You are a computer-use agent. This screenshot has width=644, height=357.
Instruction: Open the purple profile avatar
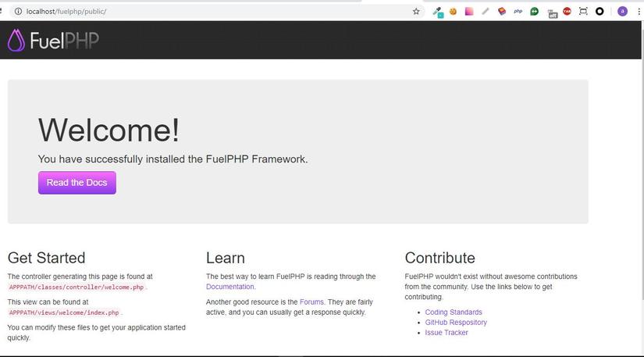coord(622,12)
